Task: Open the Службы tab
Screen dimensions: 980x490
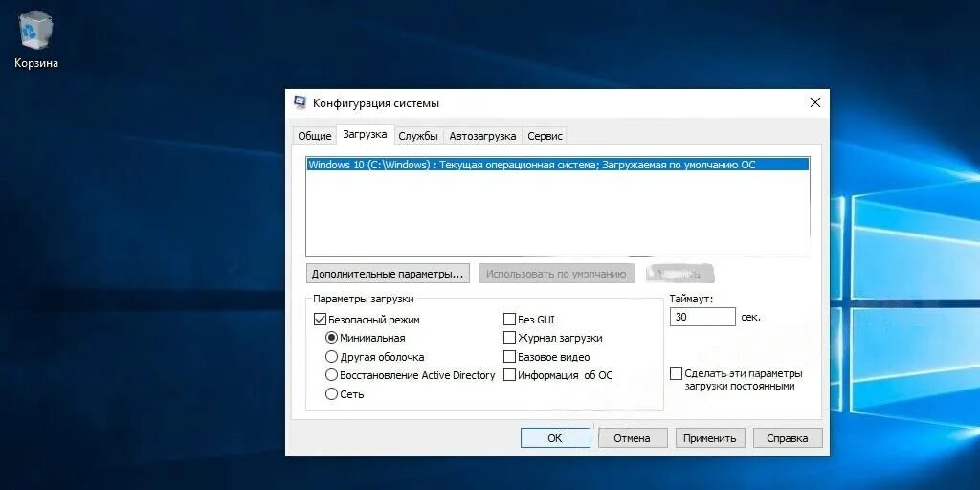Action: point(418,136)
